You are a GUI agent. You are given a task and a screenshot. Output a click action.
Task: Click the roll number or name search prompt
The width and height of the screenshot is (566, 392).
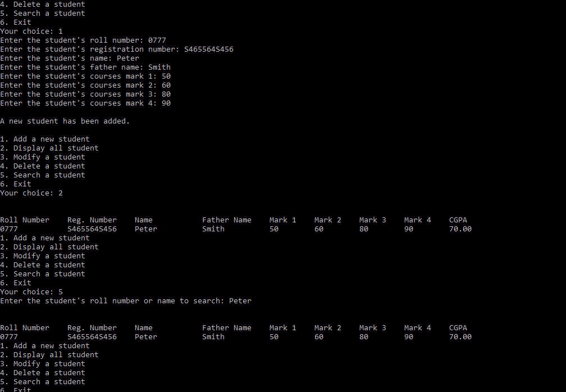[126, 301]
